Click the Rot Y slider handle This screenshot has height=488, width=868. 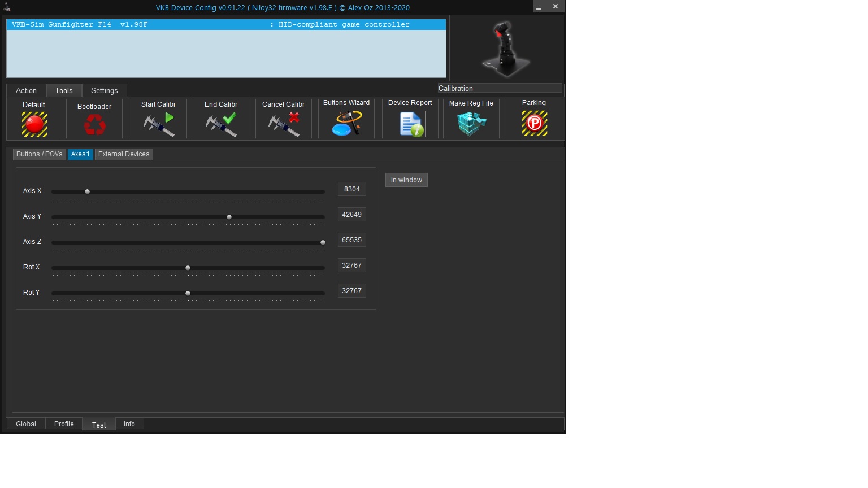click(188, 293)
